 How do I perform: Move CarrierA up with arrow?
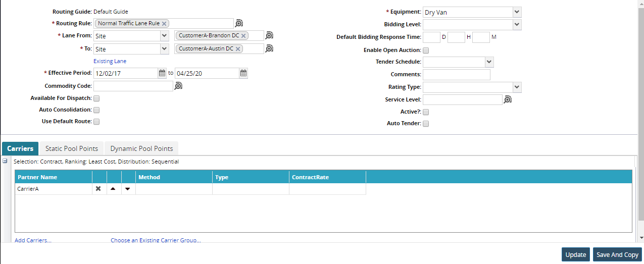click(x=113, y=189)
